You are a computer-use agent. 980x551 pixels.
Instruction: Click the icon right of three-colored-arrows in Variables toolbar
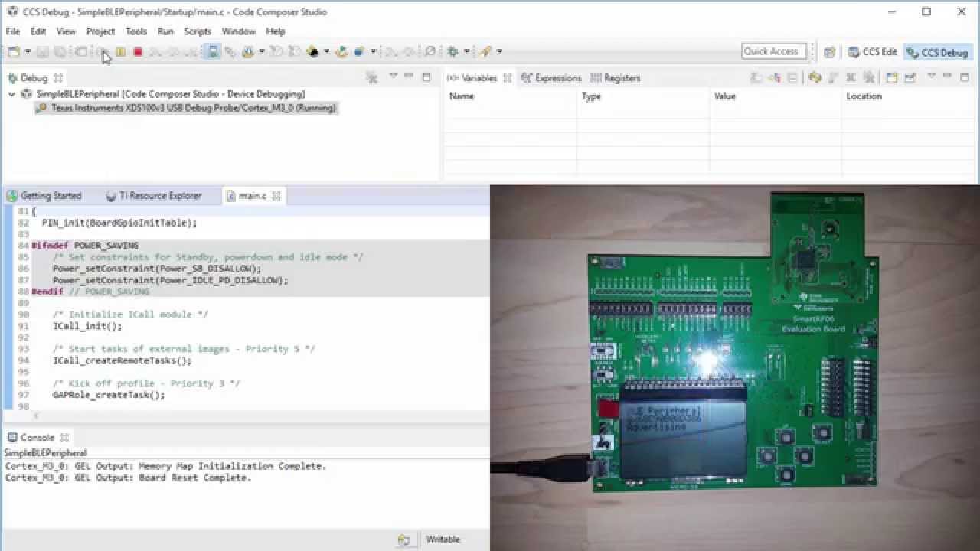(x=792, y=77)
